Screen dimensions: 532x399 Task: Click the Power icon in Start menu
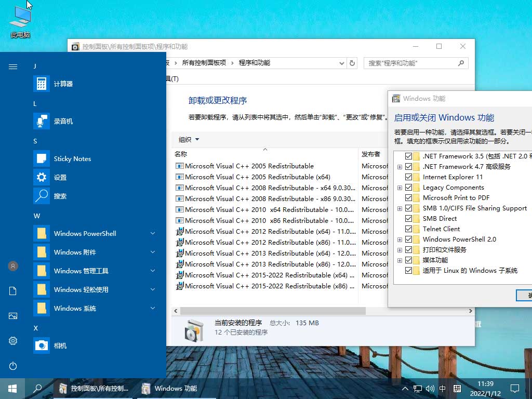click(x=13, y=366)
